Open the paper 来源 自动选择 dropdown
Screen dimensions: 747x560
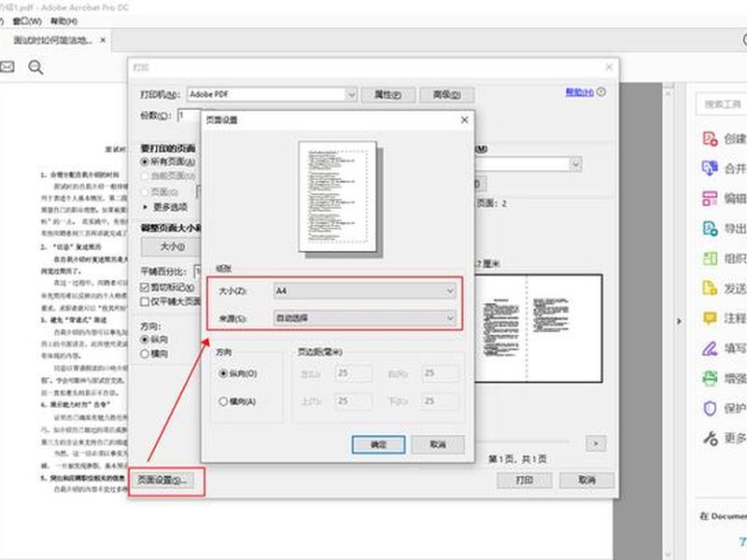click(364, 318)
